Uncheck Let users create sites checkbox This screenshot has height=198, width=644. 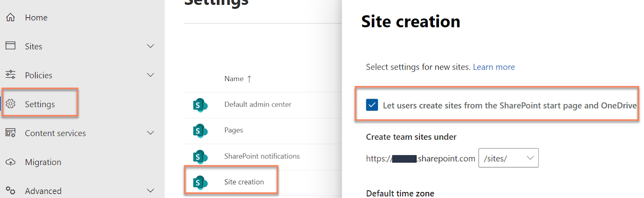372,105
